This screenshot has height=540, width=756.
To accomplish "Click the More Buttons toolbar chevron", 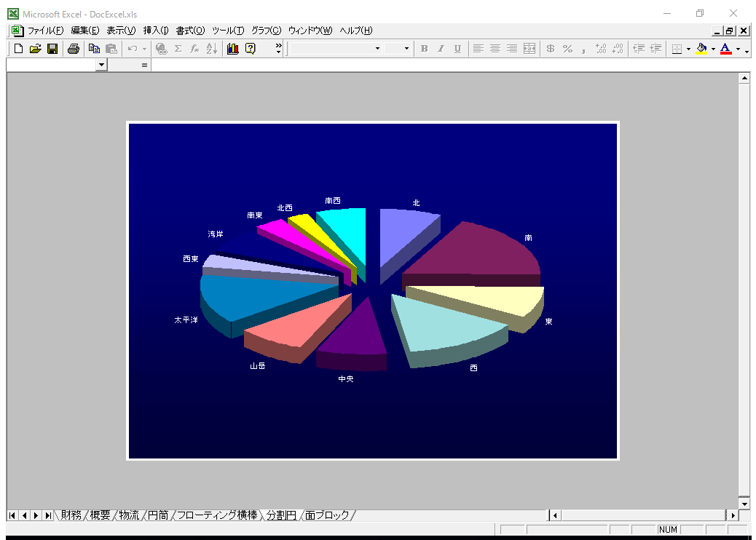I will pos(278,48).
